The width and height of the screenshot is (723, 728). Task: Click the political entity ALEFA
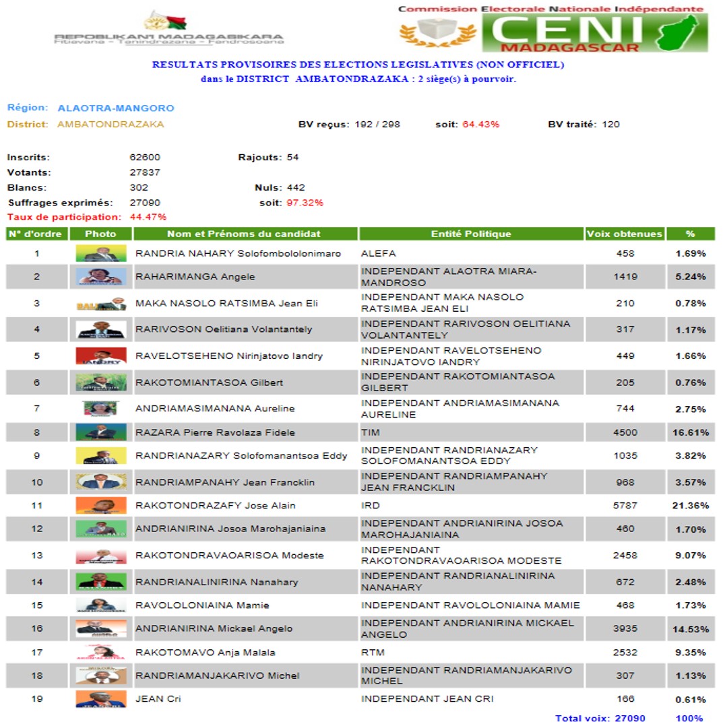379,253
